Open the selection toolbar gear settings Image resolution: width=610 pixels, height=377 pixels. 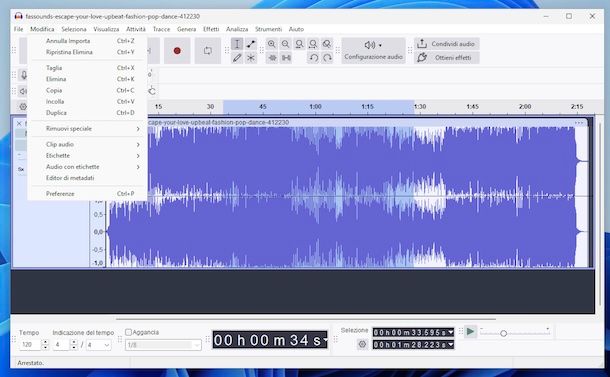362,344
